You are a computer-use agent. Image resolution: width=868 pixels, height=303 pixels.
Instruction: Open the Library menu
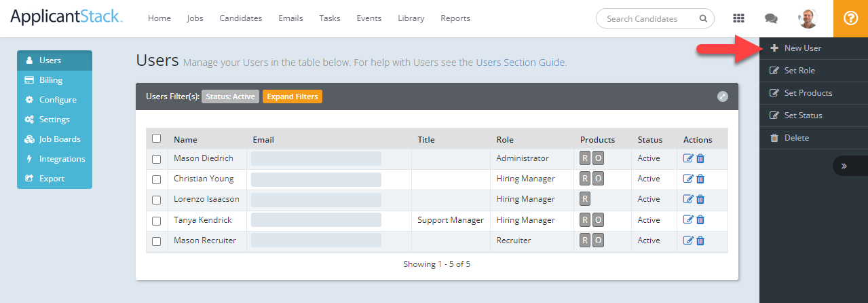(x=411, y=18)
